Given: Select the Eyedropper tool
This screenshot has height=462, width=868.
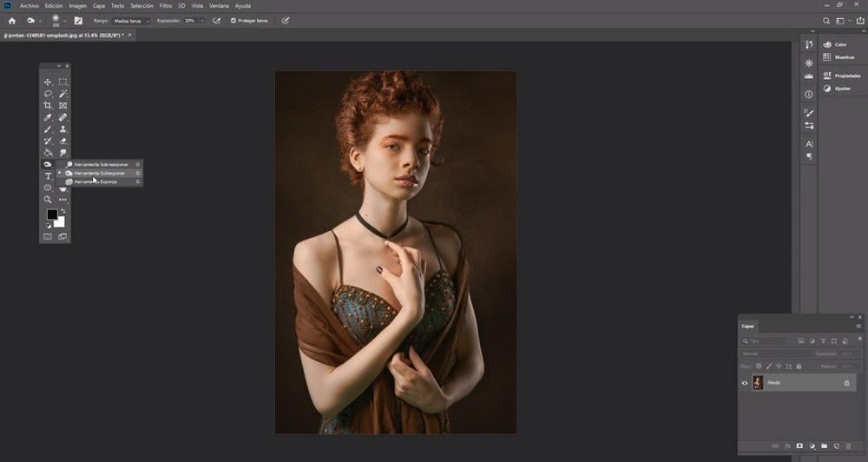Looking at the screenshot, I should coord(48,117).
